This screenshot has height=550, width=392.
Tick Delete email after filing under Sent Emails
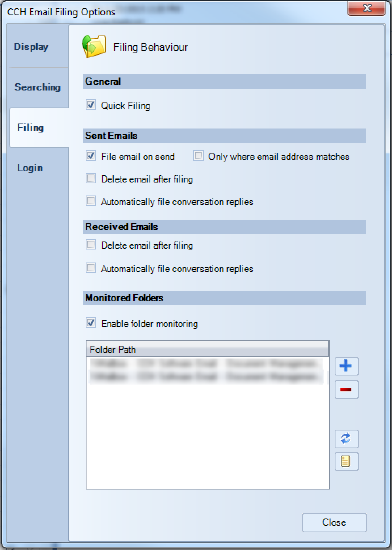point(91,179)
